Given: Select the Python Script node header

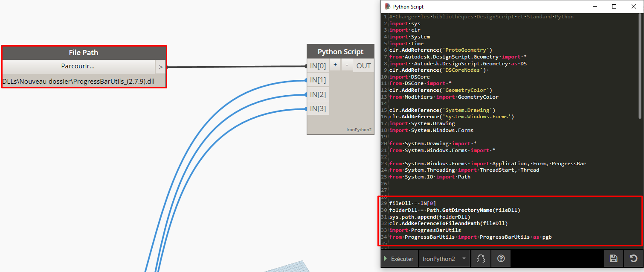Looking at the screenshot, I should (x=340, y=51).
